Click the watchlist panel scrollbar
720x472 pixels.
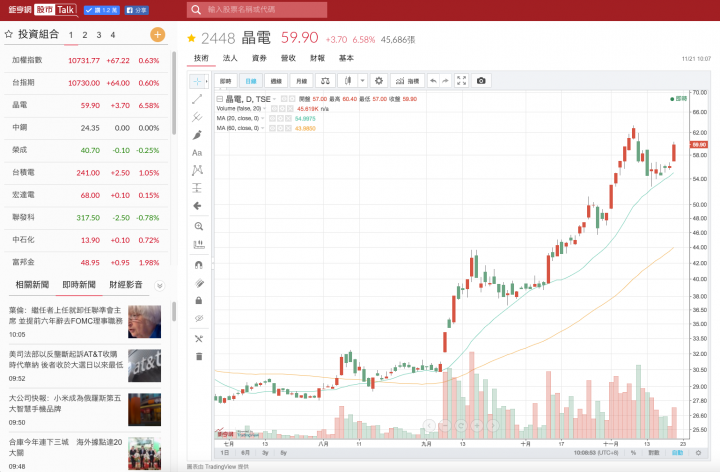[x=174, y=93]
